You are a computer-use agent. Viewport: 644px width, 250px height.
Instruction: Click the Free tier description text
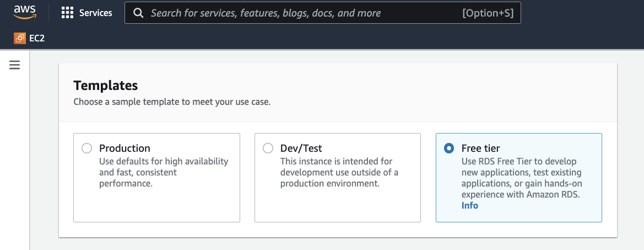coord(521,178)
